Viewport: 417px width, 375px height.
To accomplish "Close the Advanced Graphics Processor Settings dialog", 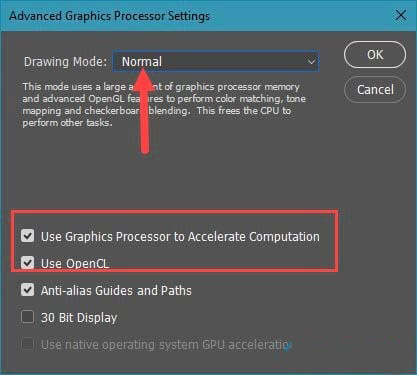I will pyautogui.click(x=401, y=15).
